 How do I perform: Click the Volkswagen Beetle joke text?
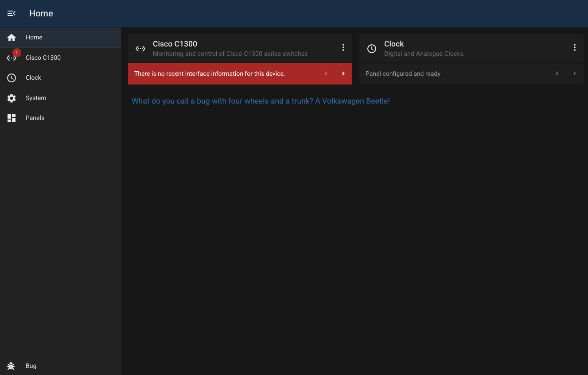coord(261,101)
